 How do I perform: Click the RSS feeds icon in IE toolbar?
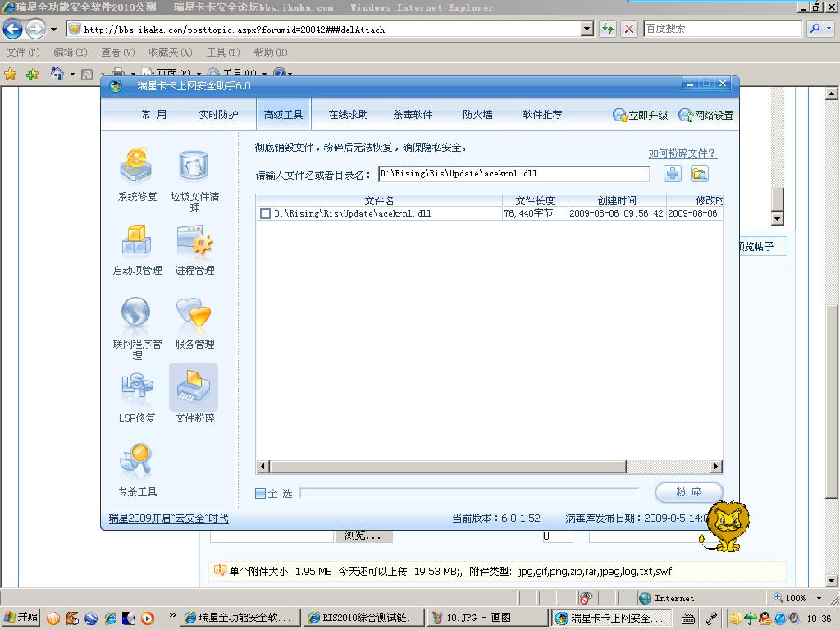(87, 75)
